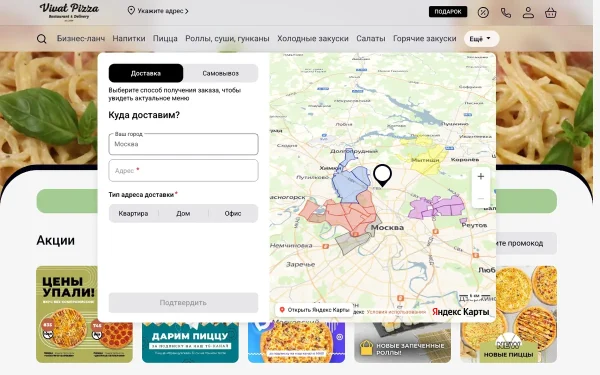Screen dimensions: 600x375
Task: Click the Ваш город input field
Action: pyautogui.click(x=183, y=144)
